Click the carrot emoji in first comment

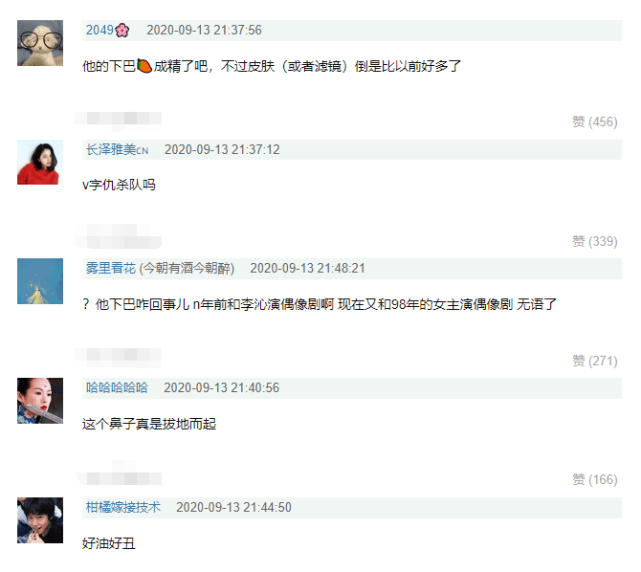[x=144, y=66]
